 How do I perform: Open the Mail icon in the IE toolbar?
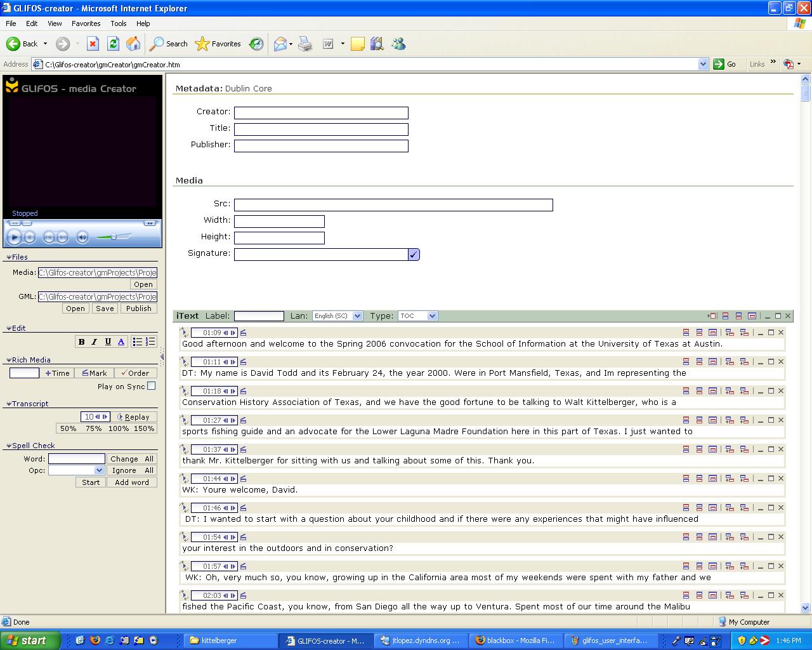[280, 44]
